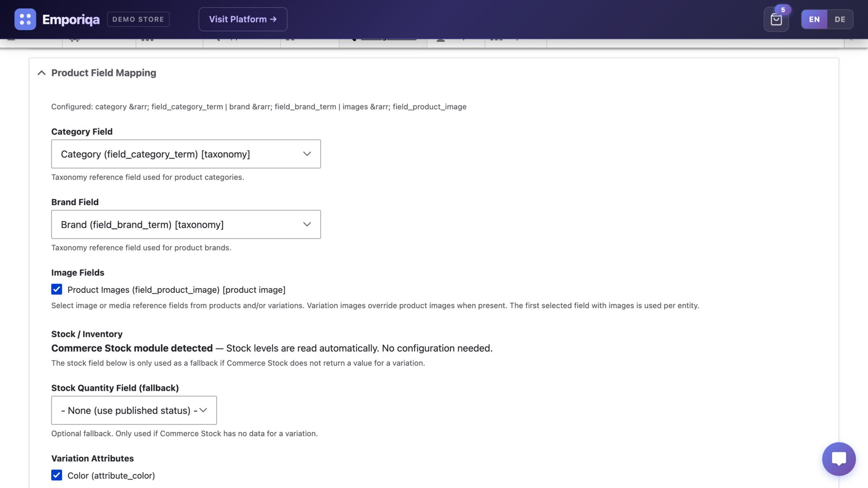Screen dimensions: 868x488
Task: Uncheck the Color (attribute_color) checkbox
Action: [57, 475]
